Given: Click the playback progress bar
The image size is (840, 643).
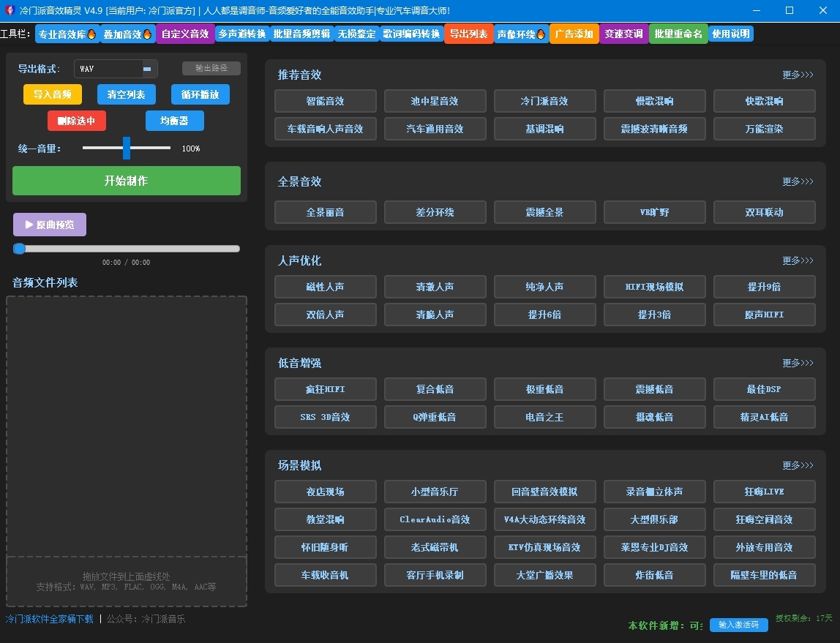Looking at the screenshot, I should (126, 249).
